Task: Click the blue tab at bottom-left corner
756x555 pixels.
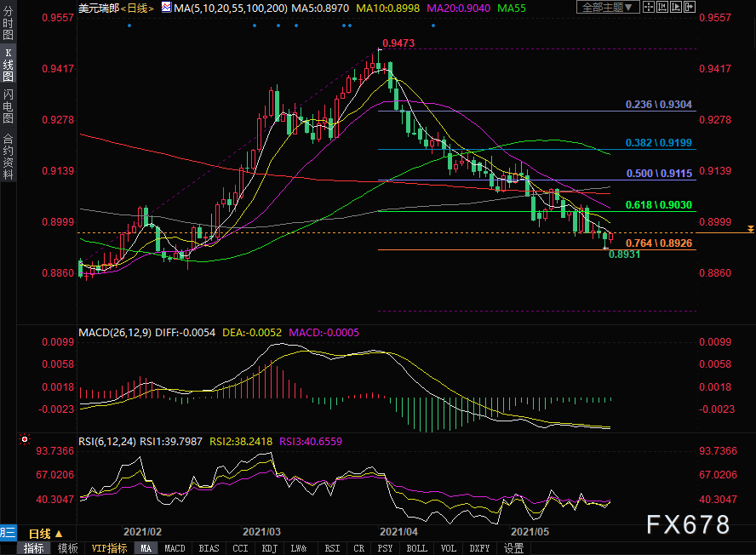Action: [x=9, y=533]
